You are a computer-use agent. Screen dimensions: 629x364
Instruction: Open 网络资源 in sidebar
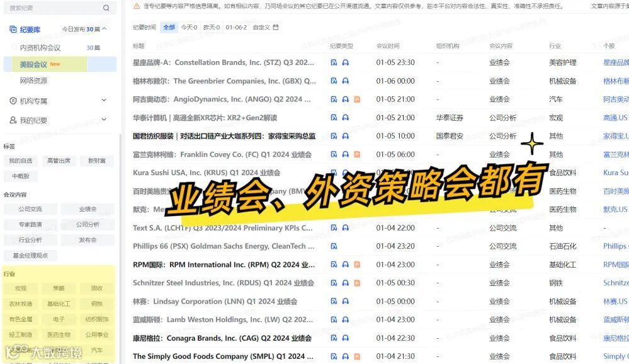34,81
